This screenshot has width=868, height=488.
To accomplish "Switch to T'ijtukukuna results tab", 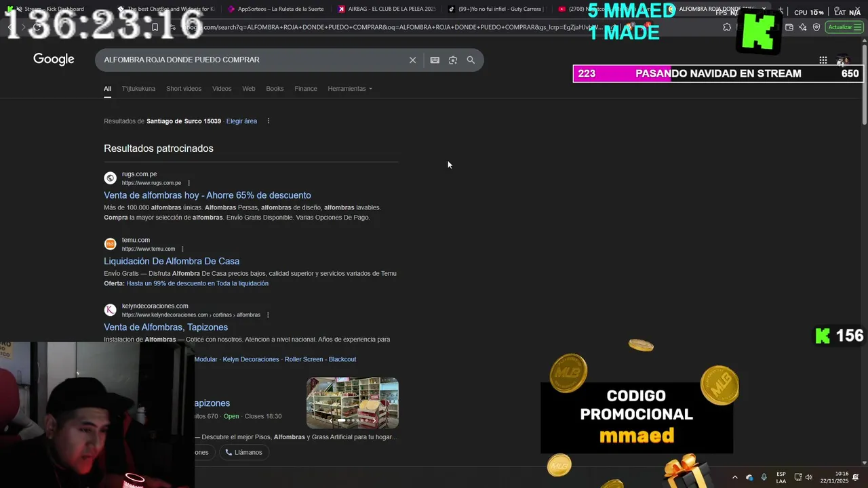I will click(138, 89).
